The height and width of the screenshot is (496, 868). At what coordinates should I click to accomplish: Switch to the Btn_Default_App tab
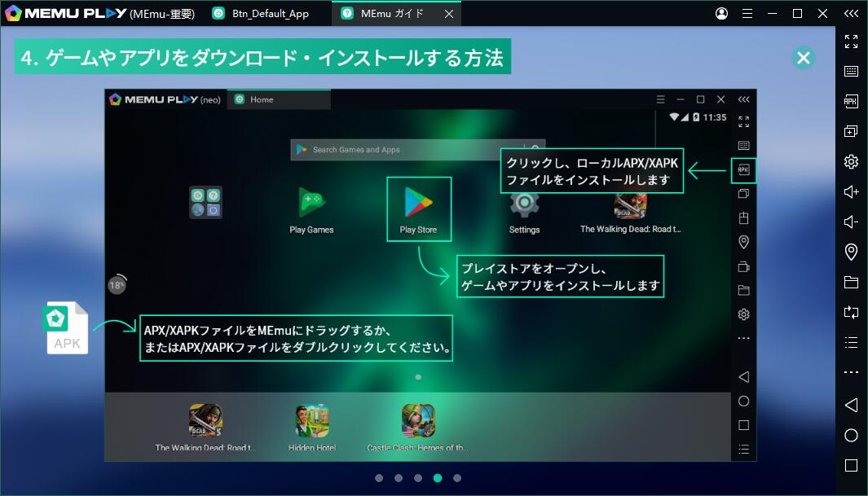pos(261,13)
